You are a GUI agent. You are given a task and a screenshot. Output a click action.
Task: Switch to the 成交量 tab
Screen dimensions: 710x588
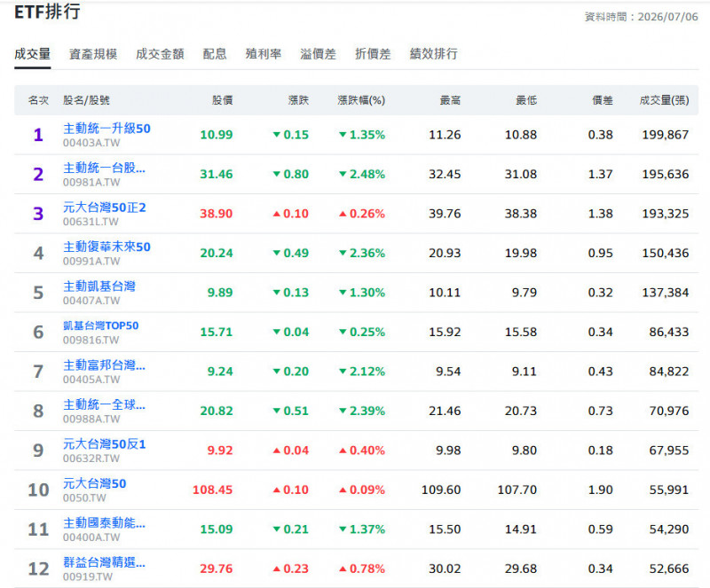click(32, 54)
